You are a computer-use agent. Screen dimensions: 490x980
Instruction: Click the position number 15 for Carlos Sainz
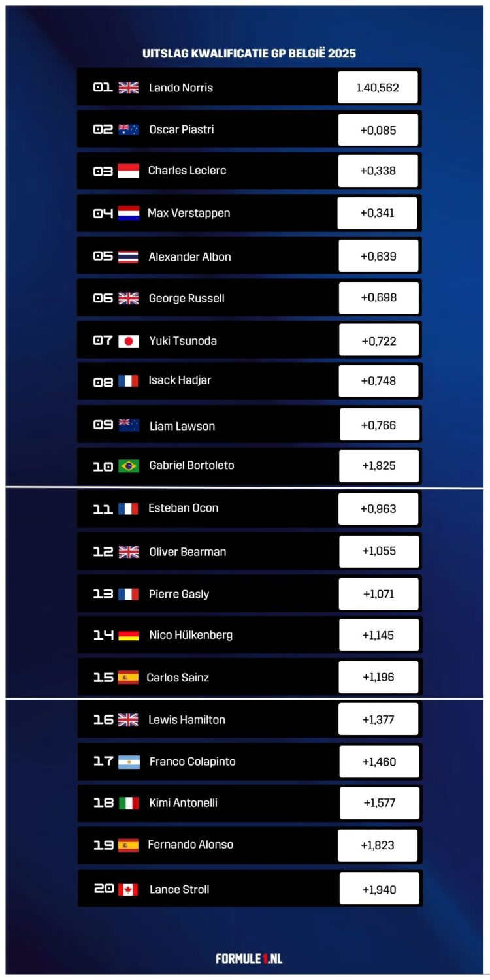[103, 678]
